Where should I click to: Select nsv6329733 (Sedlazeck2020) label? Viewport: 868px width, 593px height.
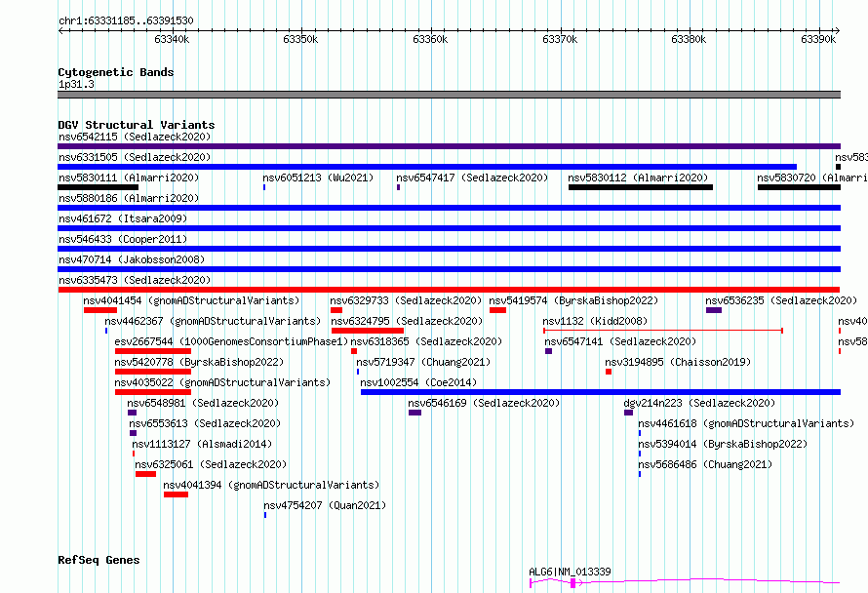(407, 300)
